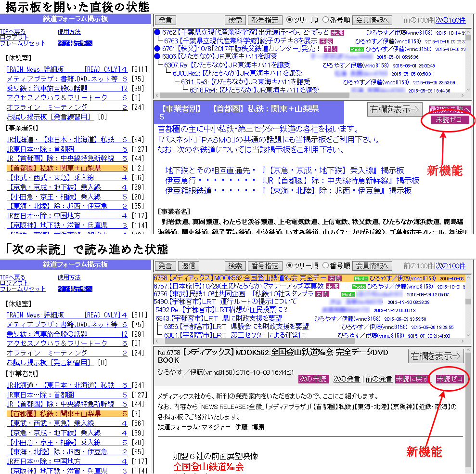Go to 次の発言 message link
476x474 pixels.
[x=347, y=379]
